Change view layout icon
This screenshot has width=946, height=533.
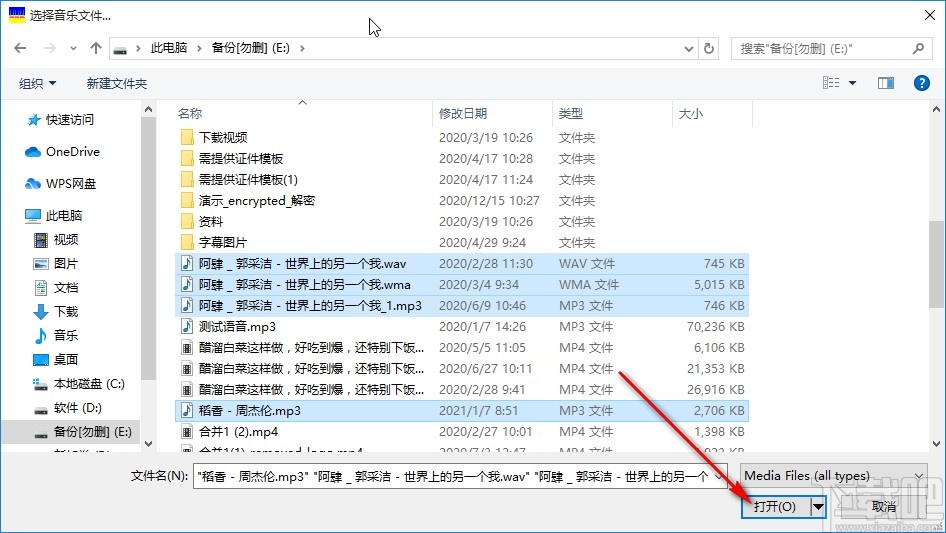(831, 83)
